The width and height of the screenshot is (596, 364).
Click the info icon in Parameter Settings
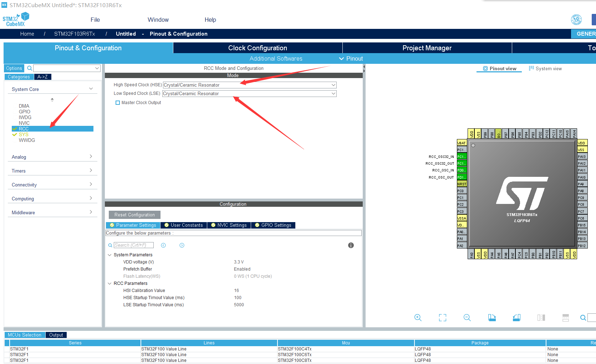pyautogui.click(x=351, y=245)
